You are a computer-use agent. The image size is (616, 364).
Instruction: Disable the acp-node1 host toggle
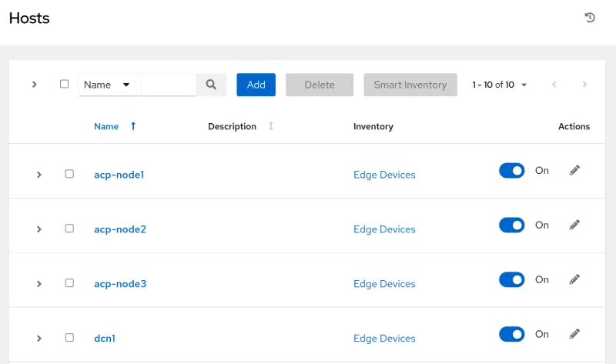[x=512, y=170]
